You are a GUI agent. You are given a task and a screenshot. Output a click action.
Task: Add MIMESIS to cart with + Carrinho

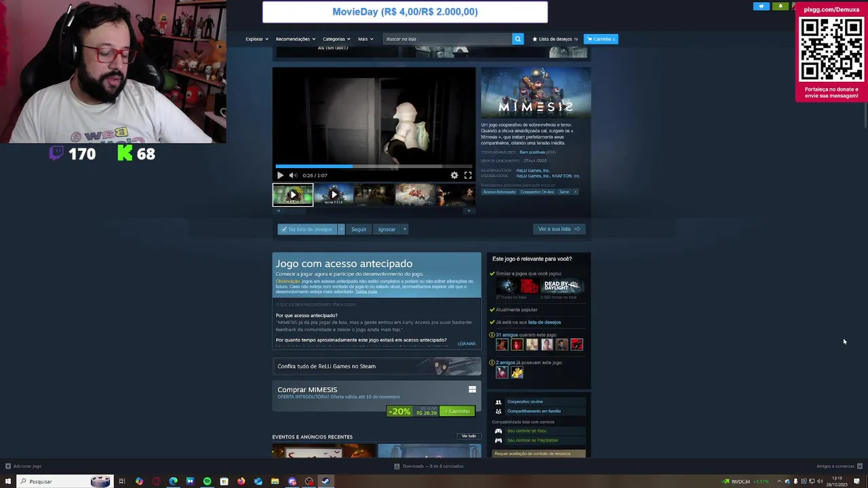[x=458, y=411]
